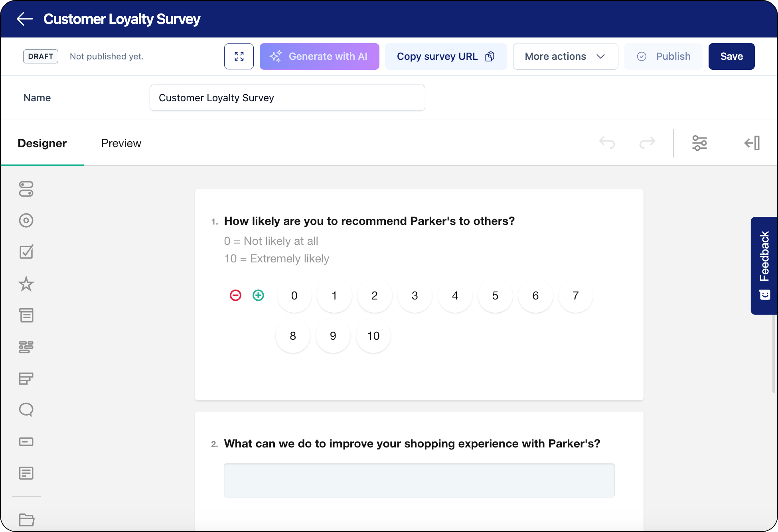
Task: Select the radio group question type
Action: click(x=26, y=220)
